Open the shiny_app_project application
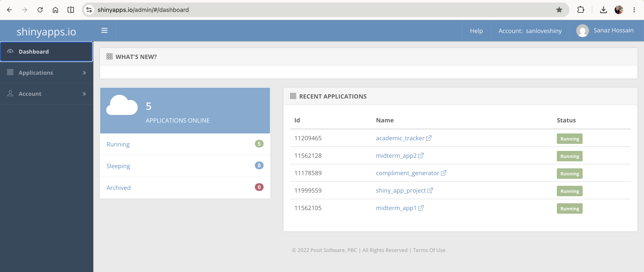The height and width of the screenshot is (272, 644). pos(401,190)
